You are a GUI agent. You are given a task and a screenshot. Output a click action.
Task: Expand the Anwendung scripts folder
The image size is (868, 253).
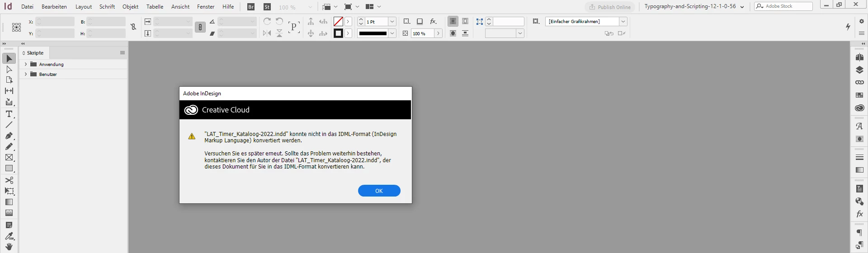(x=26, y=64)
